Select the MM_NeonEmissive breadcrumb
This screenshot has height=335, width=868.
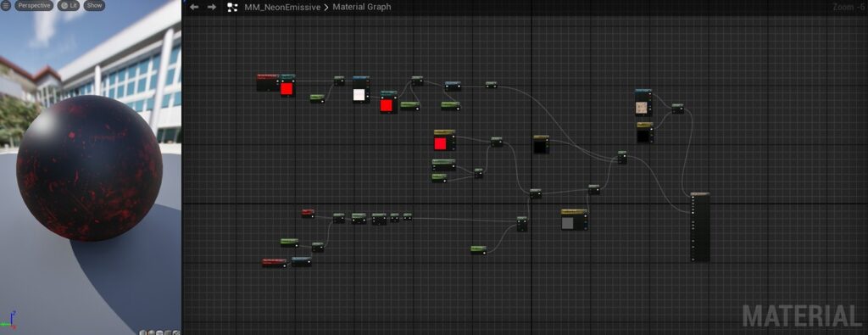282,7
